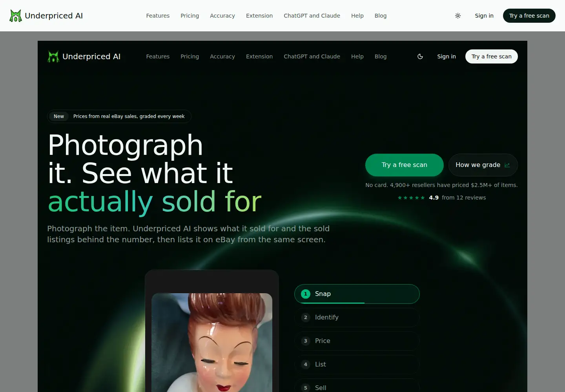Image resolution: width=565 pixels, height=392 pixels.
Task: Open the How we grade button
Action: click(483, 165)
